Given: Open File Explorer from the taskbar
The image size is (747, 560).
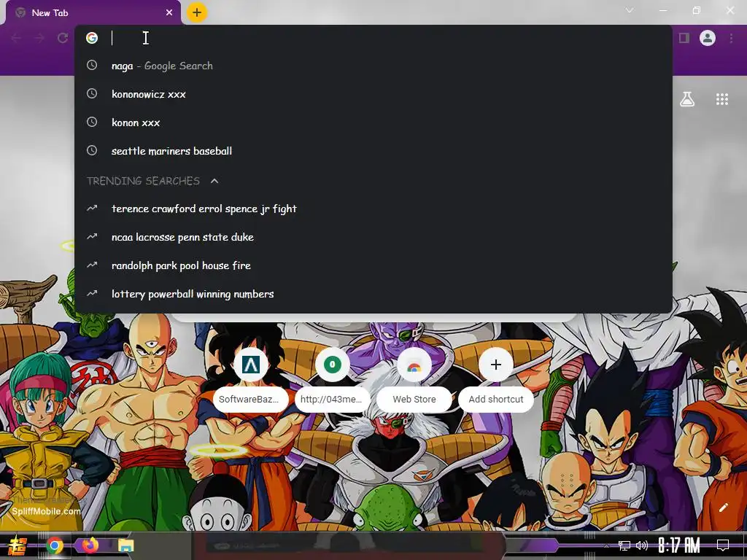Looking at the screenshot, I should click(125, 545).
